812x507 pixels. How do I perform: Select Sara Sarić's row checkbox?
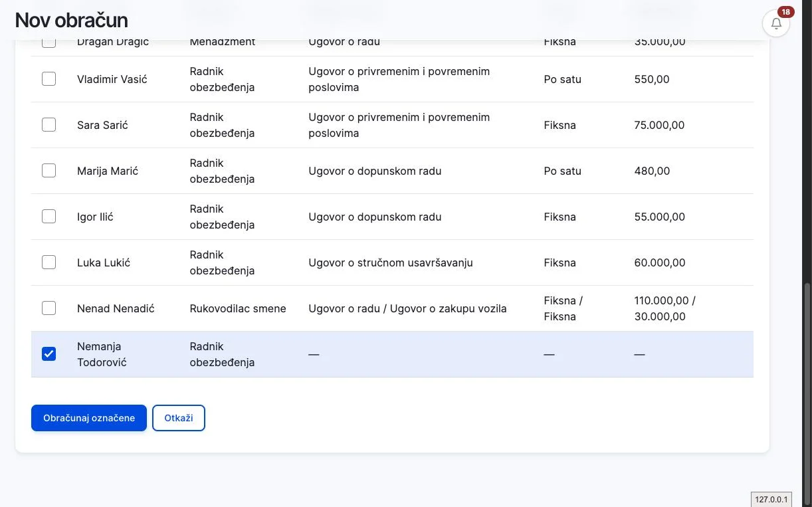pos(49,125)
